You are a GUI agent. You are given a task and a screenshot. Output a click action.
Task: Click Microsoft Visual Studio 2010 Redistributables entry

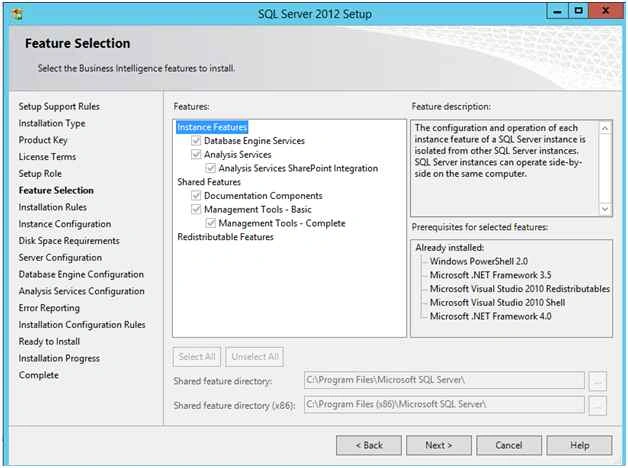pos(520,289)
